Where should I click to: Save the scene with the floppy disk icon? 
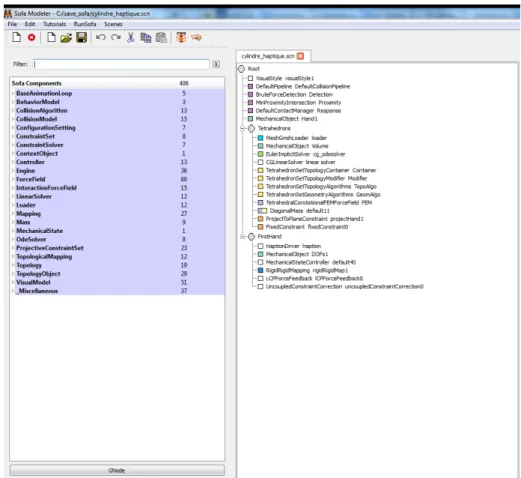tap(81, 37)
